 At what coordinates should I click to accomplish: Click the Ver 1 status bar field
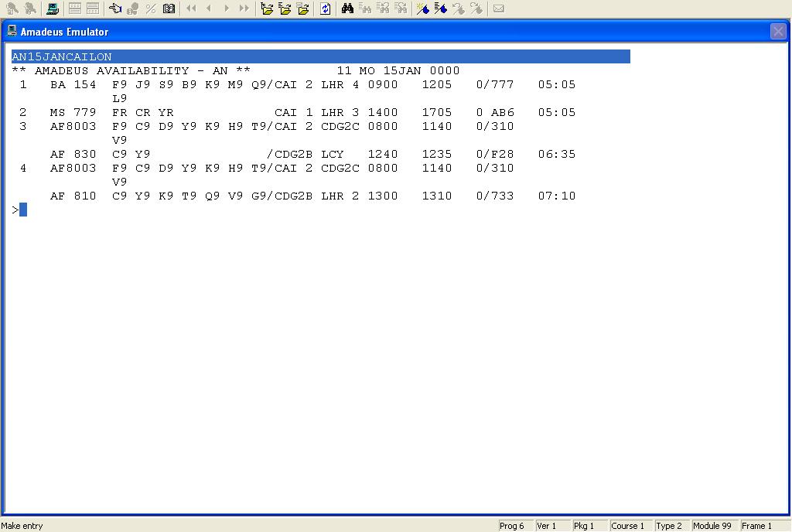553,526
